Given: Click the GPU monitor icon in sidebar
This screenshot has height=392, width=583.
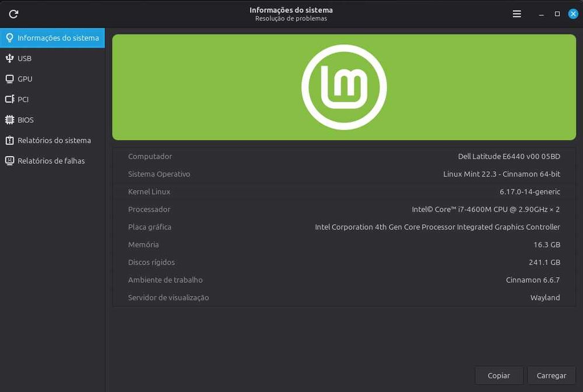Looking at the screenshot, I should click(x=10, y=79).
